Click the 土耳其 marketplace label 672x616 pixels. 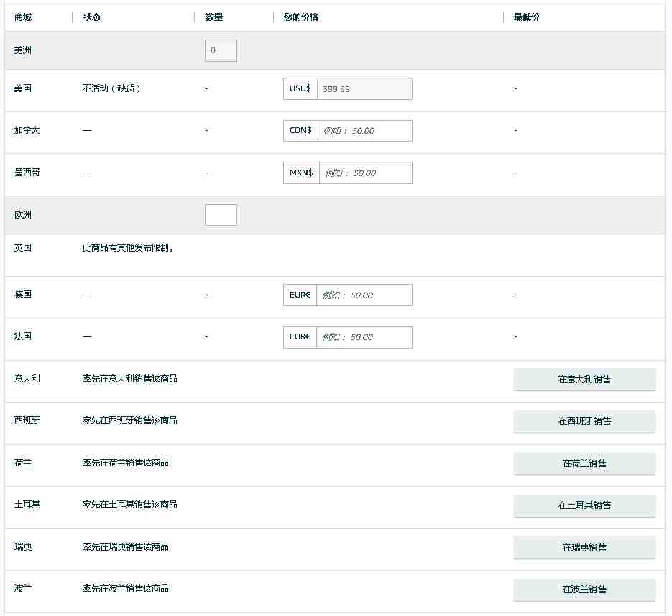click(27, 505)
